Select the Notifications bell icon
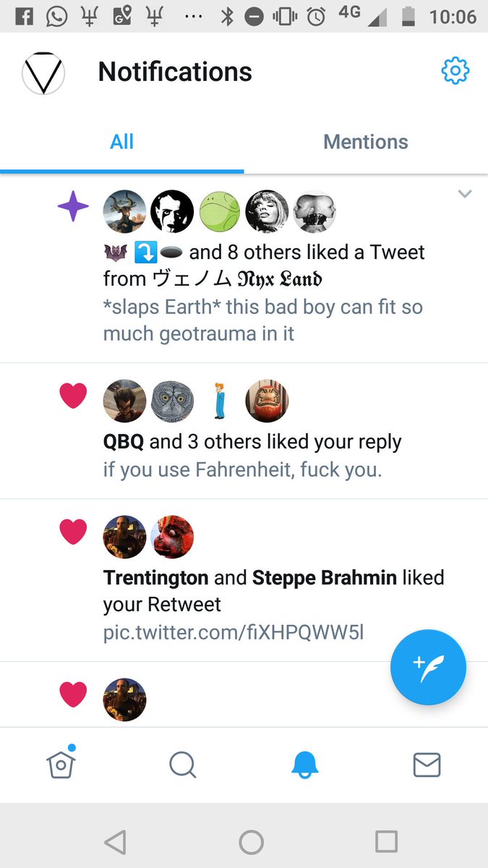The height and width of the screenshot is (868, 488). tap(305, 765)
